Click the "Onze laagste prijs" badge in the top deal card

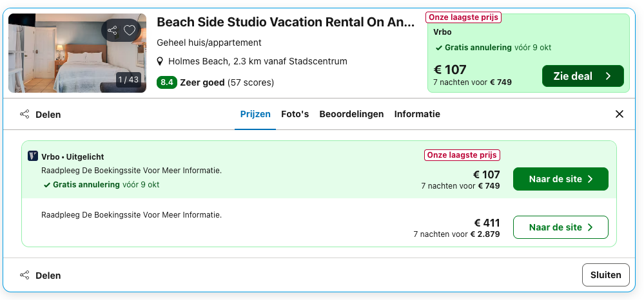point(463,17)
